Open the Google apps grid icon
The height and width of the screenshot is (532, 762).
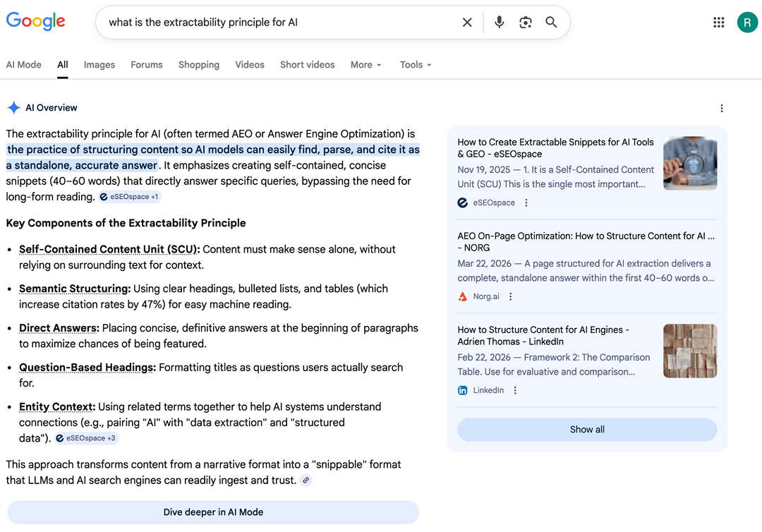(x=719, y=23)
